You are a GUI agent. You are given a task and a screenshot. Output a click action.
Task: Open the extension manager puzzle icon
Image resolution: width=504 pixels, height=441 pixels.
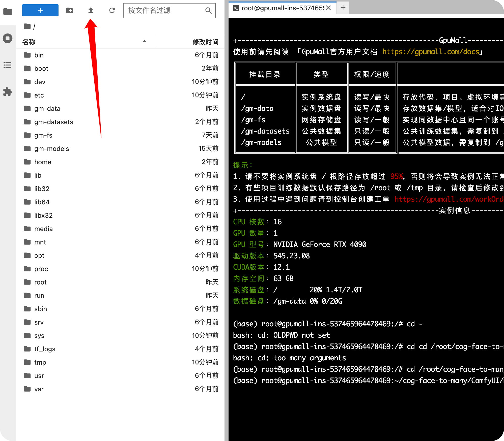point(8,92)
